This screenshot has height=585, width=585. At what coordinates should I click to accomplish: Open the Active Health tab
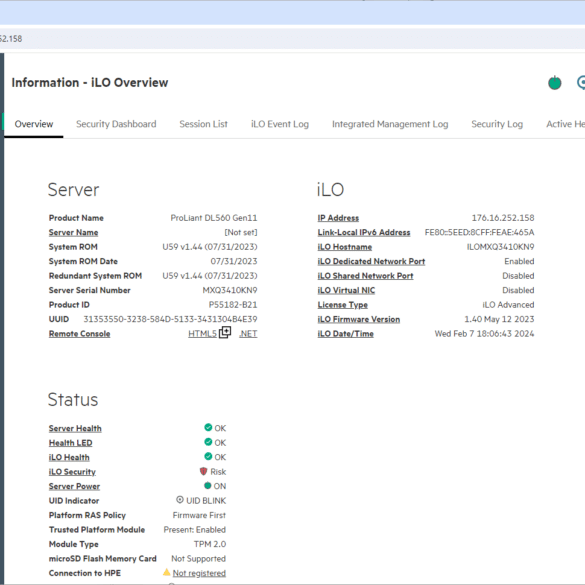(565, 124)
